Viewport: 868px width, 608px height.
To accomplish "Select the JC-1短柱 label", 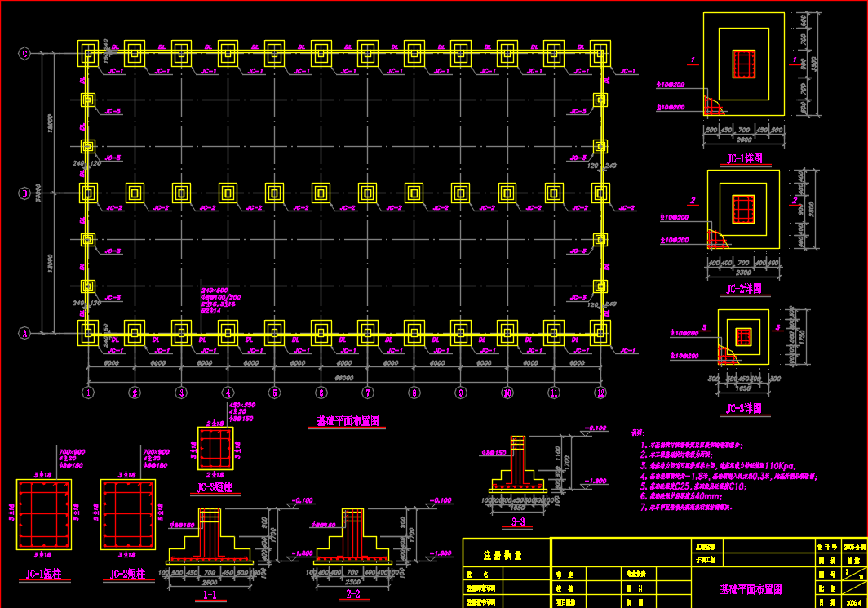I will coord(44,575).
